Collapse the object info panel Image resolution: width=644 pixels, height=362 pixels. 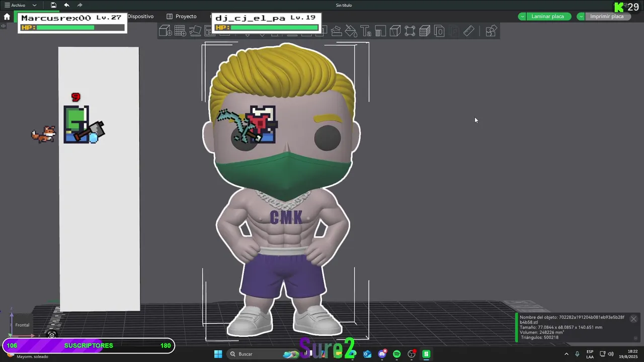[635, 338]
